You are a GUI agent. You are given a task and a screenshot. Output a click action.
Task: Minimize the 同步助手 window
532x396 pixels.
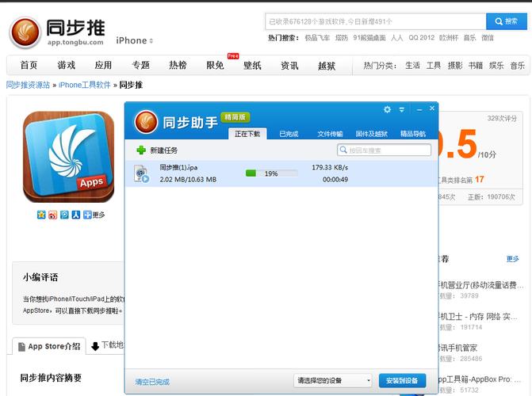click(x=419, y=109)
